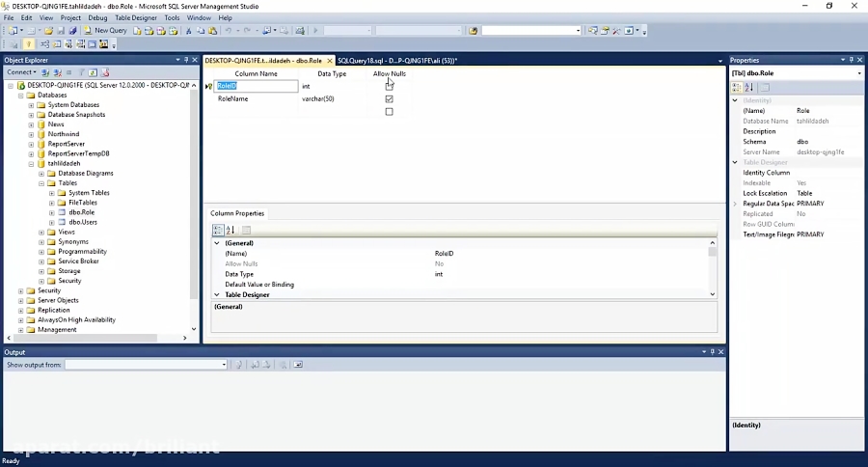868x467 pixels.
Task: Collapse the Databases tree node
Action: (x=21, y=96)
